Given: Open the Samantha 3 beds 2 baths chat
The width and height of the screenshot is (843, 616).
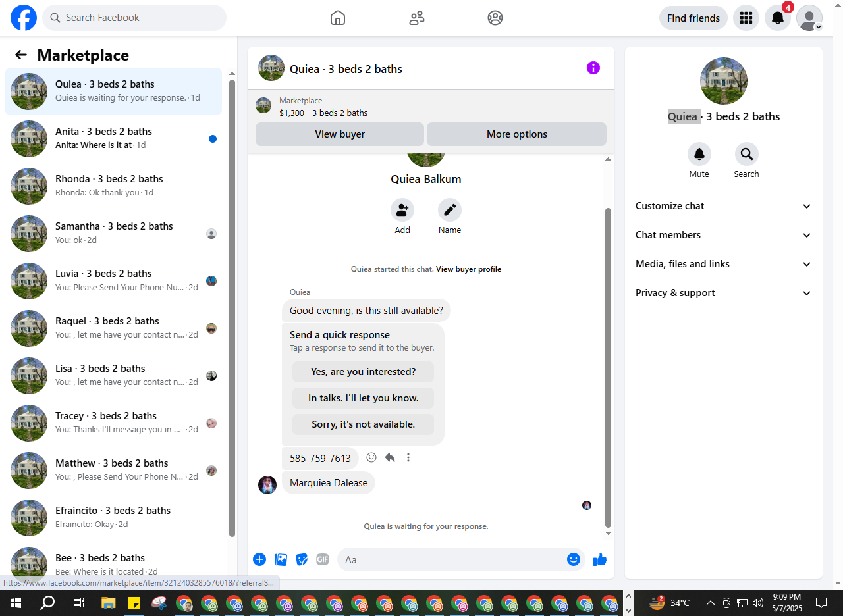Looking at the screenshot, I should tap(114, 234).
